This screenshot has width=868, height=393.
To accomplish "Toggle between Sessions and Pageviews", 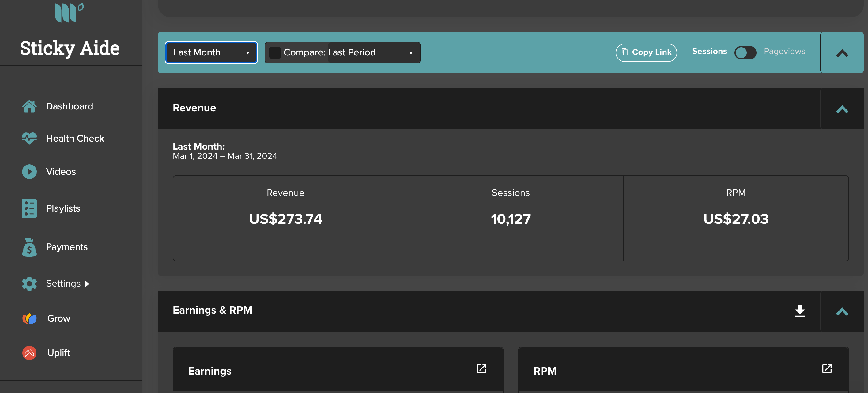I will tap(745, 52).
